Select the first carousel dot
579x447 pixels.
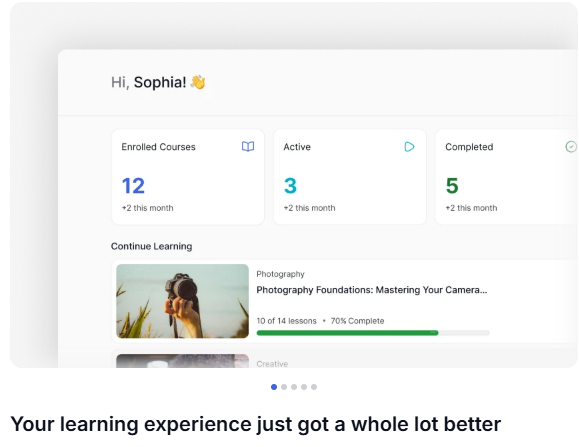point(274,387)
